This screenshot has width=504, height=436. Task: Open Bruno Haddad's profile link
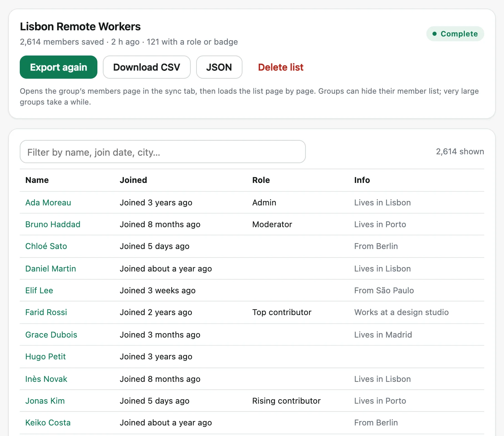(53, 224)
